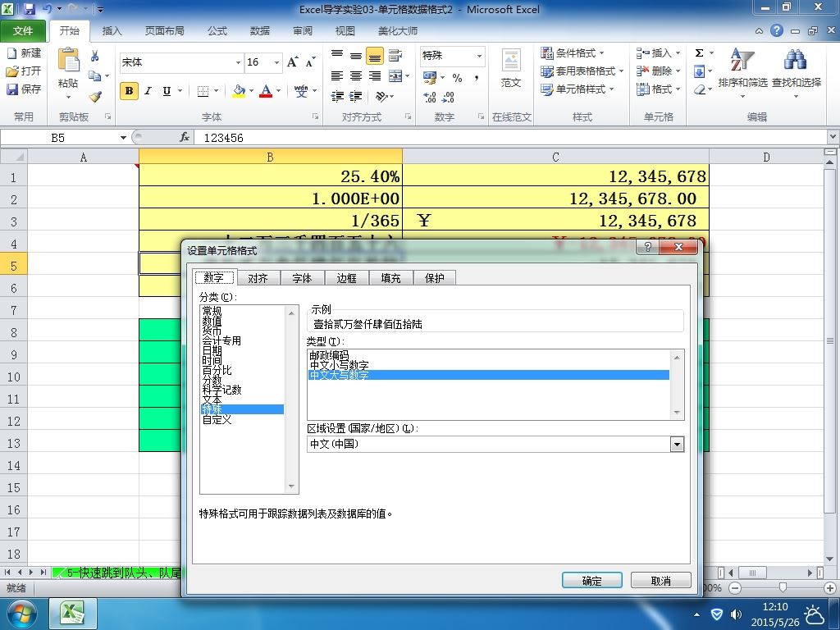Select 中文小写数字 in type list
The height and width of the screenshot is (630, 840).
click(x=339, y=365)
